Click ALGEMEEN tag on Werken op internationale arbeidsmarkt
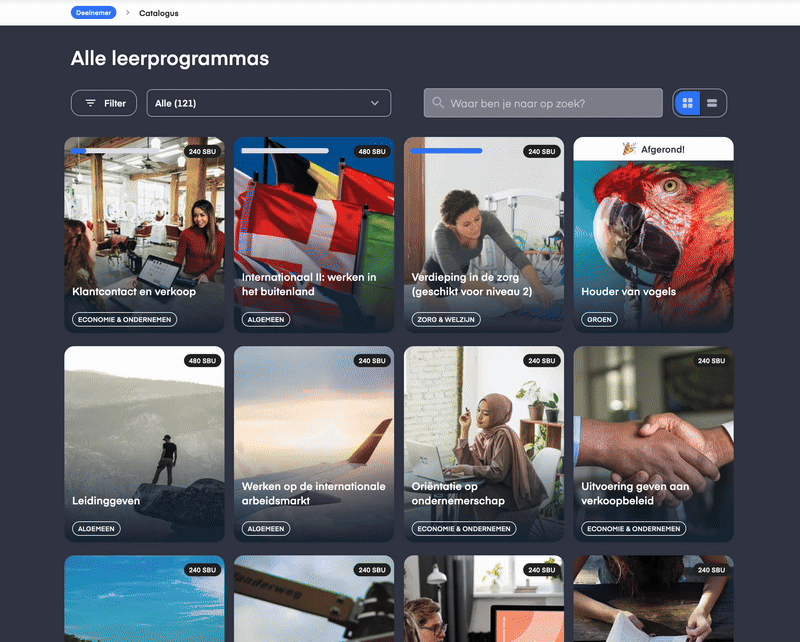The height and width of the screenshot is (642, 800). pos(266,529)
